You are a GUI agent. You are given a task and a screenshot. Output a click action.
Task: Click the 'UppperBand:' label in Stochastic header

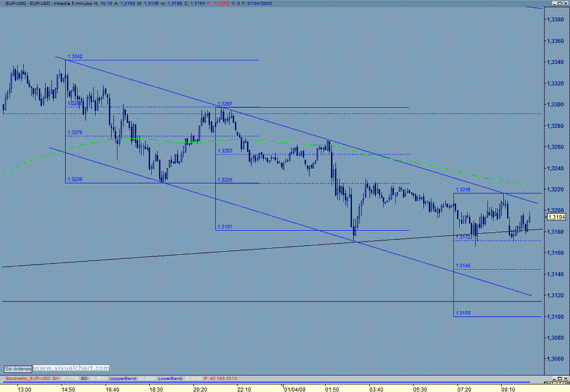click(x=123, y=378)
